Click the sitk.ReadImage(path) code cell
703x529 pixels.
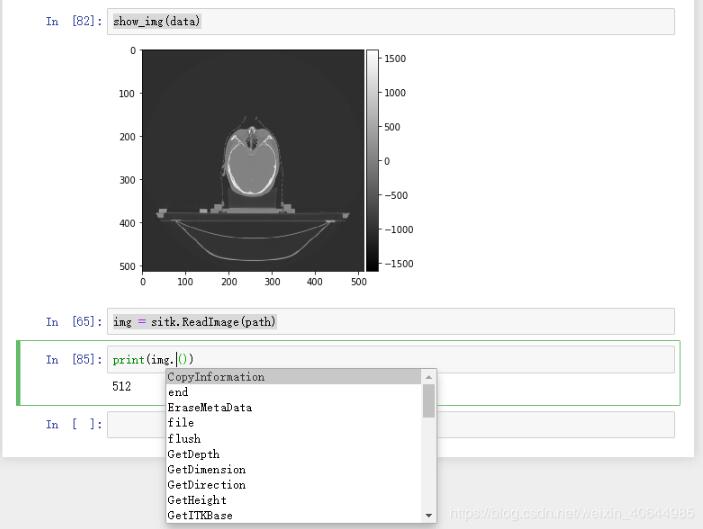(391, 321)
